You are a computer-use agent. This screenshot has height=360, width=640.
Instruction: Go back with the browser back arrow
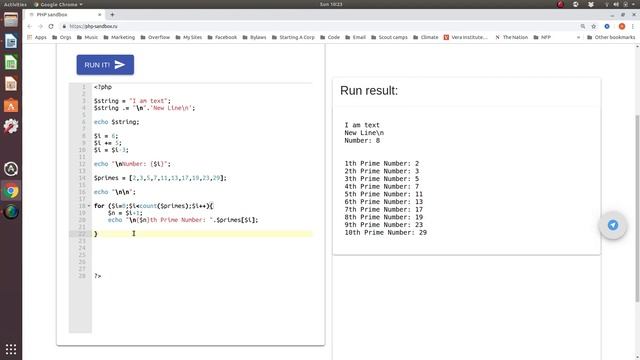pos(29,26)
